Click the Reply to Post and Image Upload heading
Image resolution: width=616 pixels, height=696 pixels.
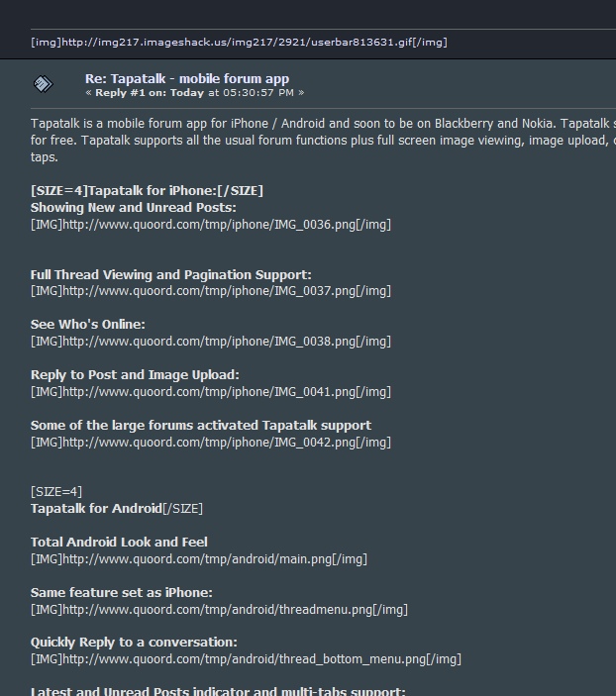coord(135,375)
